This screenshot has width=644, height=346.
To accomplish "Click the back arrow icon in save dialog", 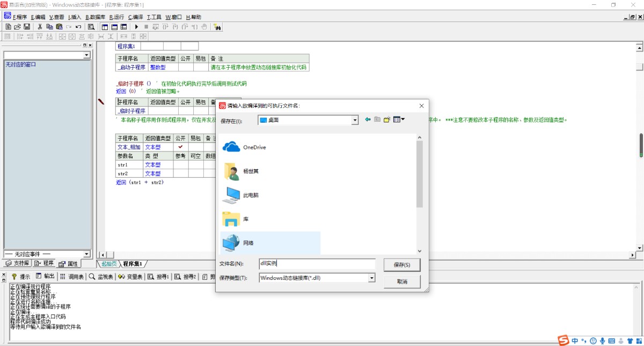I will tap(368, 119).
